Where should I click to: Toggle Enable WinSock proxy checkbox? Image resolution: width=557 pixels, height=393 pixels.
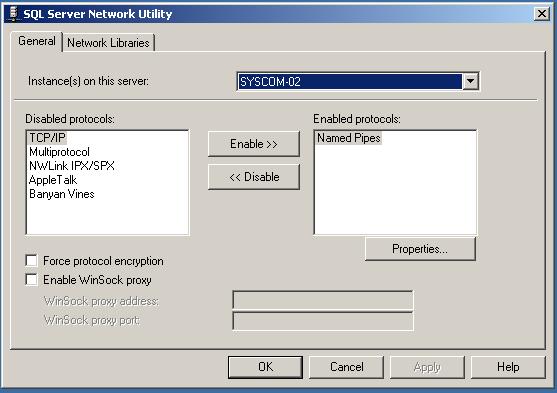[31, 280]
